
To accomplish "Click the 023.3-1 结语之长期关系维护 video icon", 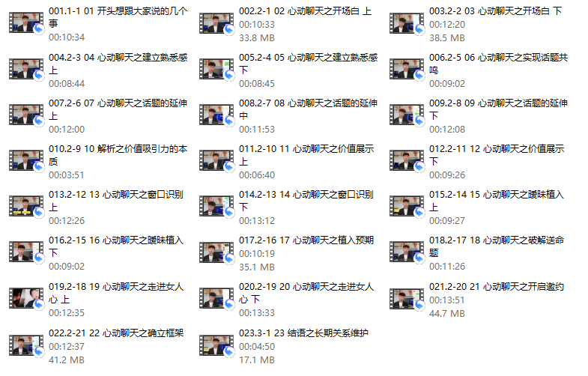I will point(216,345).
